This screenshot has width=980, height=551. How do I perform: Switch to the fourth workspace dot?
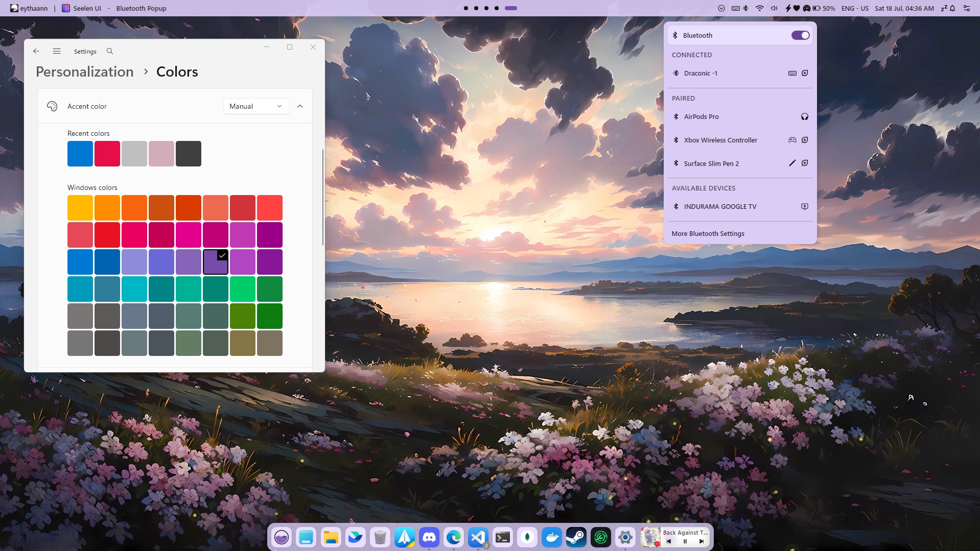(497, 8)
